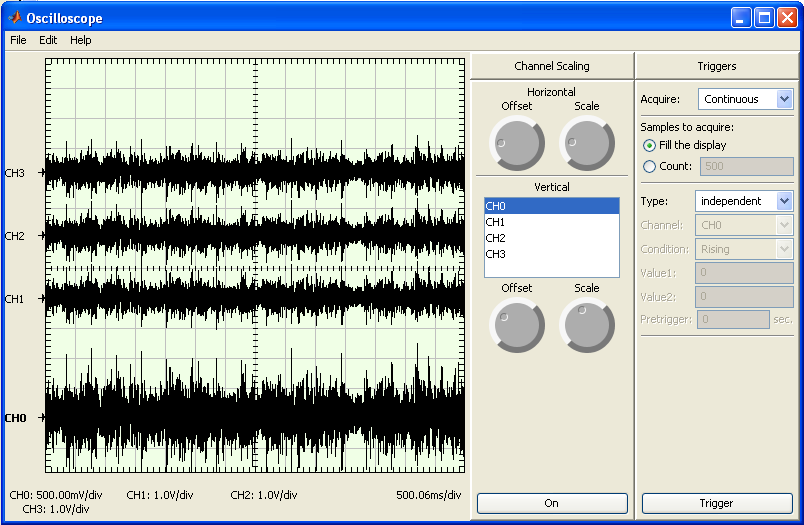Click the CH1 marker beside the plot
Screen dimensions: 804x525
pyautogui.click(x=15, y=299)
